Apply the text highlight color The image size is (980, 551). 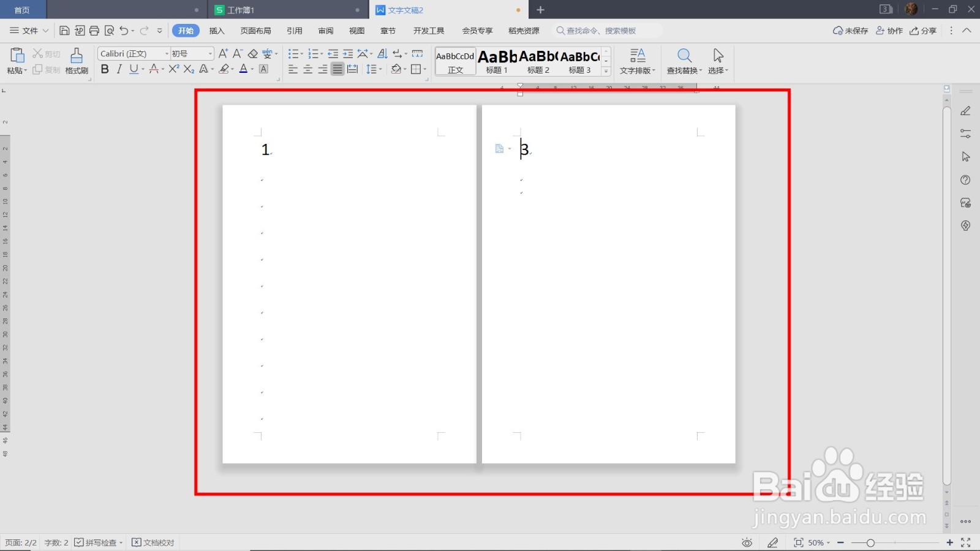click(224, 69)
